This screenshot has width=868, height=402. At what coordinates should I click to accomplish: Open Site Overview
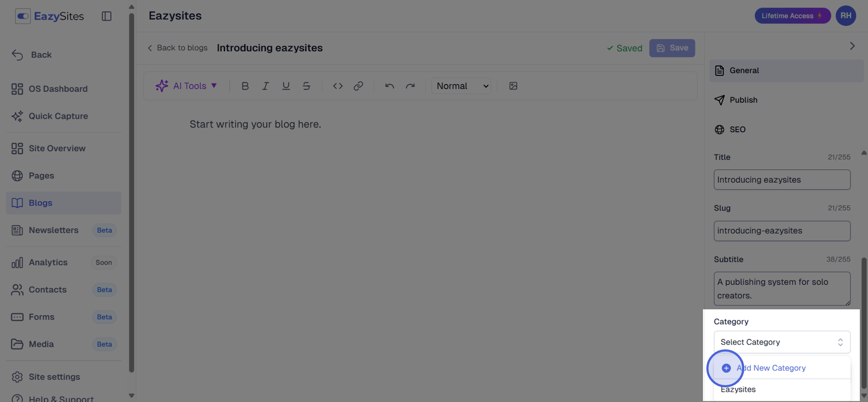click(63, 149)
